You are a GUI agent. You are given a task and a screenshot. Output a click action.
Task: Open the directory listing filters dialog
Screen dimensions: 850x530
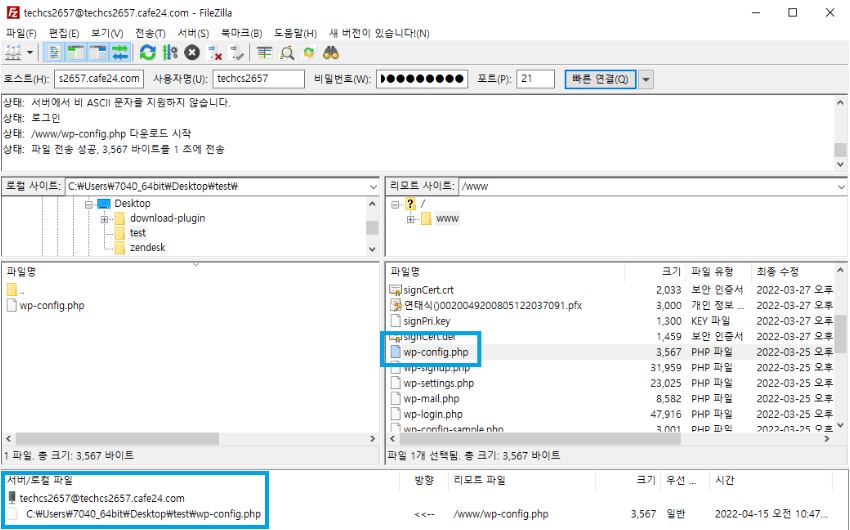point(265,53)
